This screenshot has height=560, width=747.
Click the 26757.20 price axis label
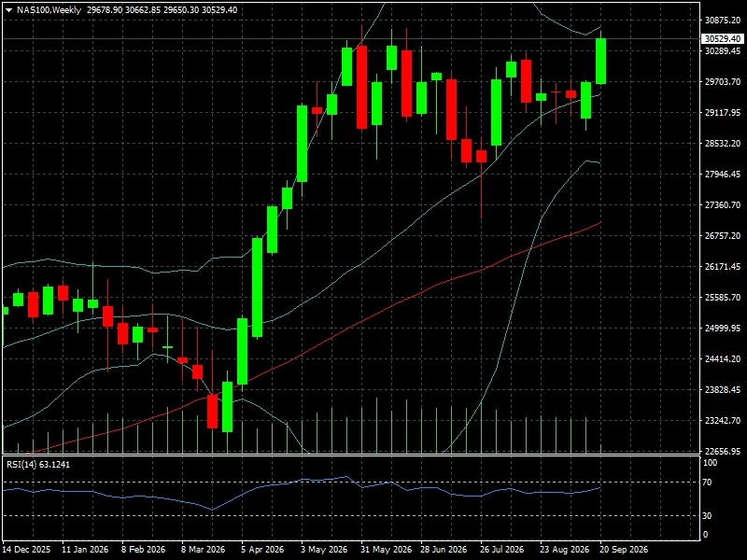click(723, 236)
